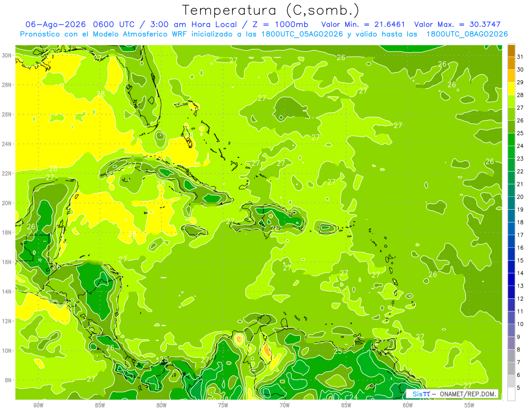Image resolution: width=532 pixels, height=411 pixels.
Task: Click latitude axis label 24N
Action: pyautogui.click(x=7, y=144)
